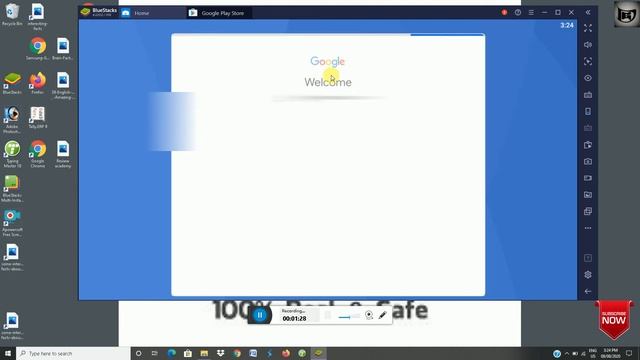Click the taskbar clock and date
Screen dimensions: 640x360
point(610,353)
